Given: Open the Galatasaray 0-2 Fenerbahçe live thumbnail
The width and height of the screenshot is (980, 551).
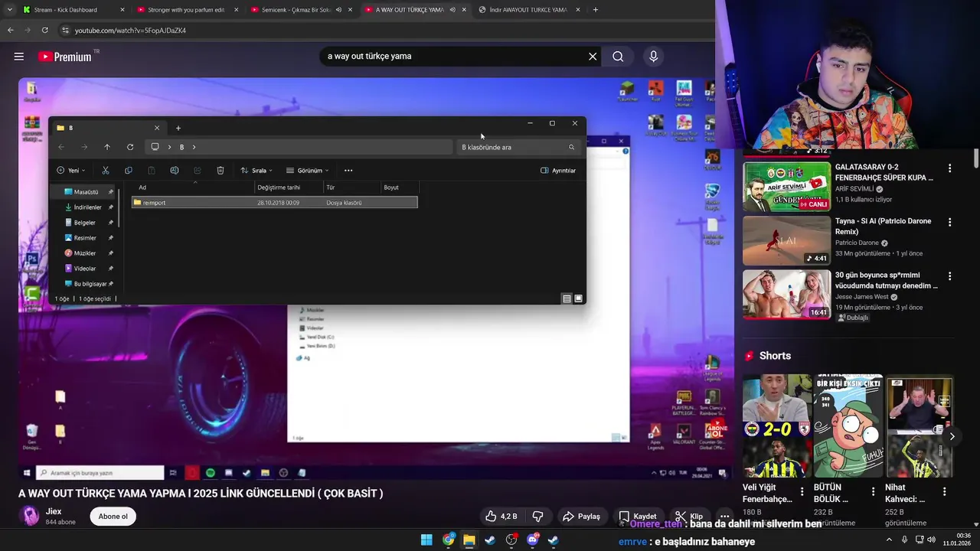Looking at the screenshot, I should pos(786,187).
